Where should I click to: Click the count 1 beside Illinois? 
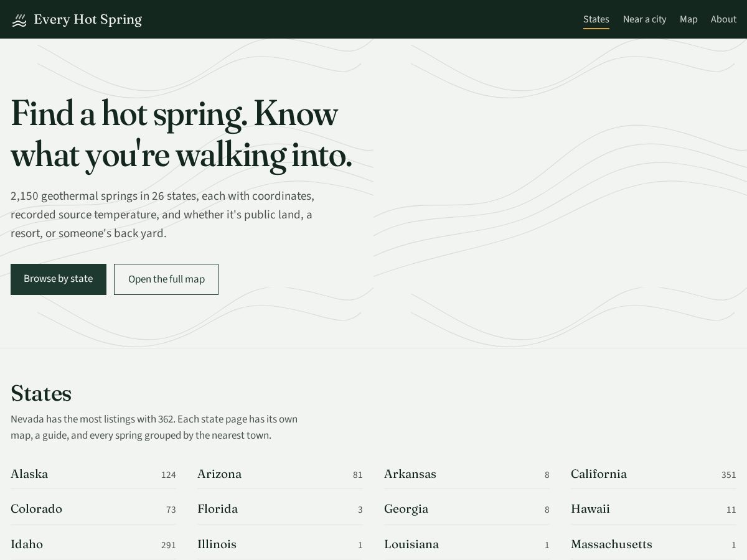point(360,545)
